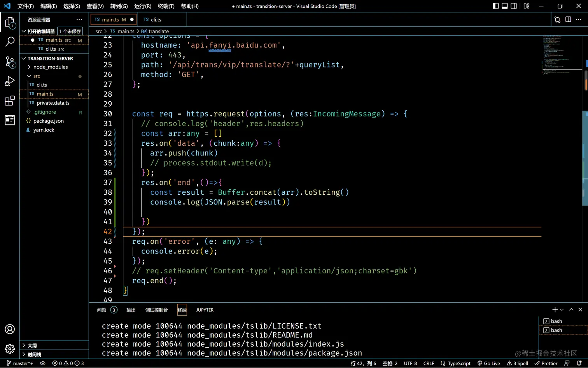Open the 帮助(H) menu

(190, 6)
